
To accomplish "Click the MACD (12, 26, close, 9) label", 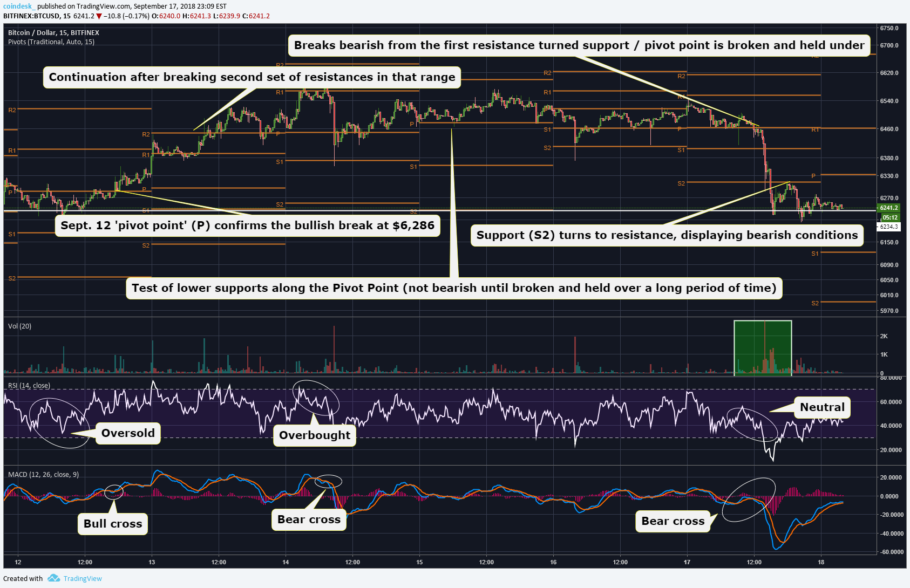I will point(43,474).
